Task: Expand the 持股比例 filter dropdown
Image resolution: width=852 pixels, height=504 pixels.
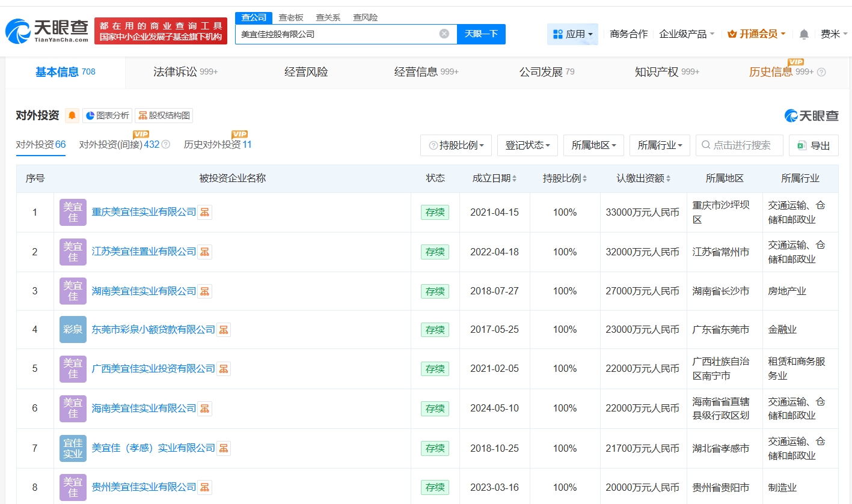Action: (456, 145)
